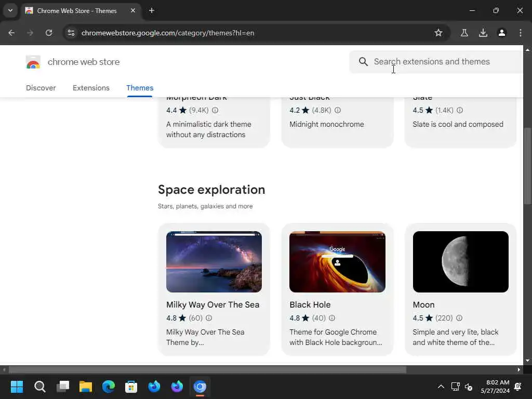Launch Microsoft Edge from taskbar
The width and height of the screenshot is (532, 399).
tap(109, 387)
